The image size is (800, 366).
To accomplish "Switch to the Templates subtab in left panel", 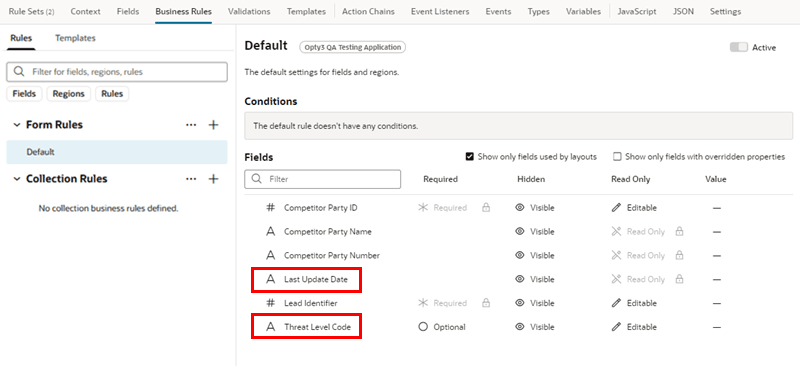I will coord(75,38).
